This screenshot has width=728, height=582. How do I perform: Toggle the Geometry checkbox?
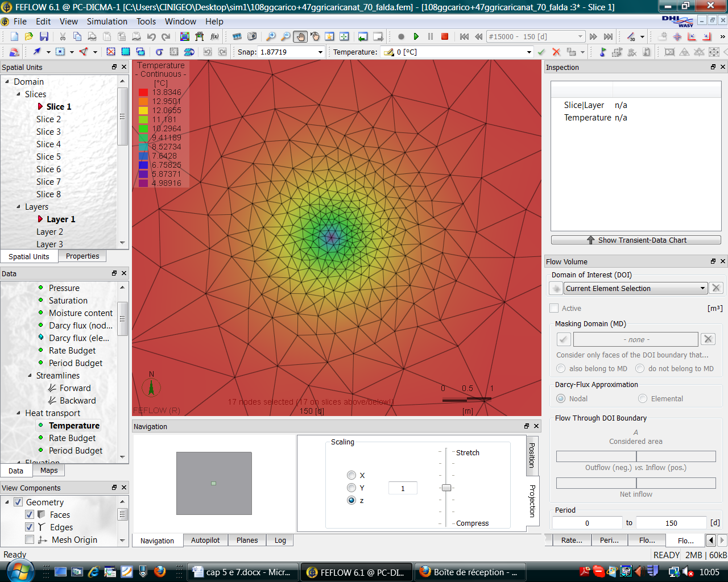[x=18, y=502]
